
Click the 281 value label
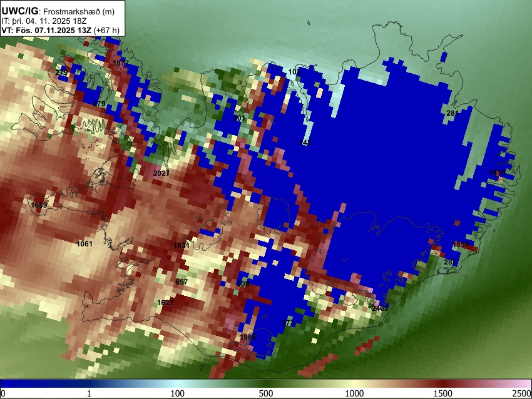click(x=453, y=113)
